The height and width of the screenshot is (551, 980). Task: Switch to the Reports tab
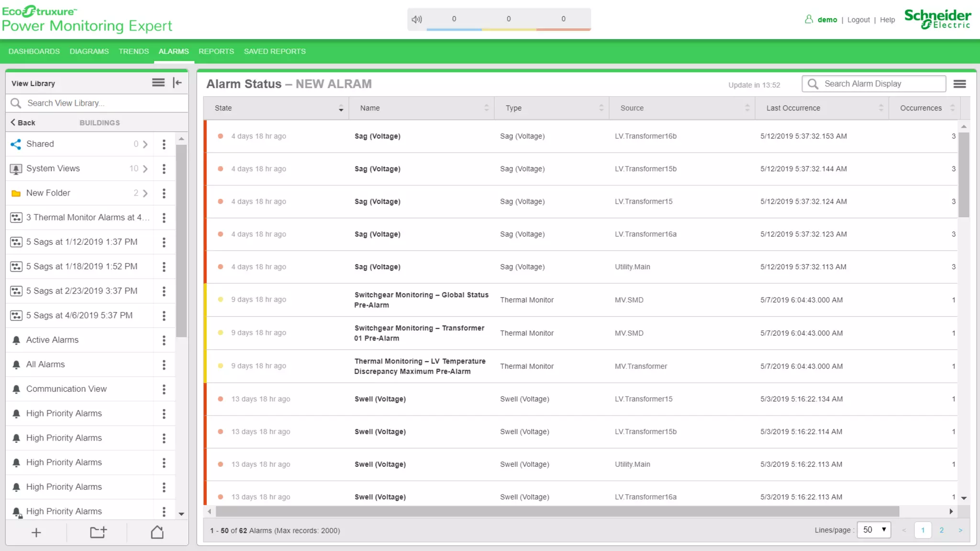pos(216,51)
